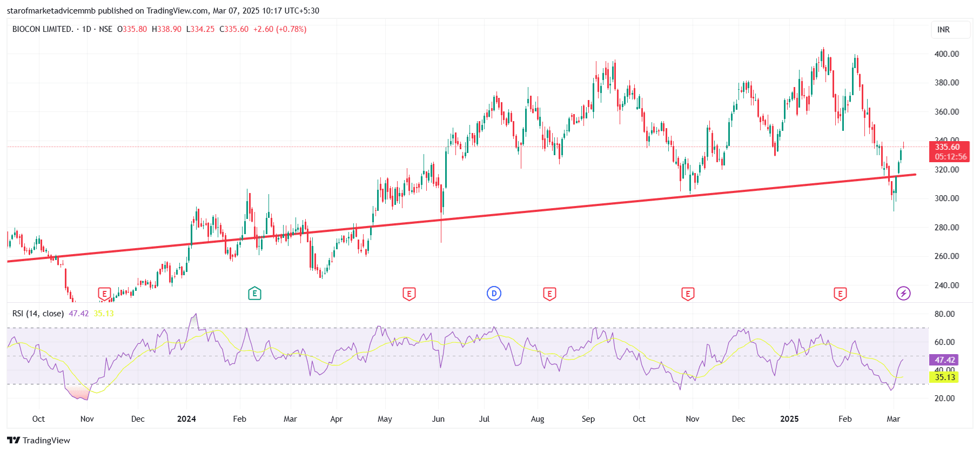Click the 05:12:56 countdown timer label
Image resolution: width=980 pixels, height=452 pixels.
pyautogui.click(x=950, y=157)
